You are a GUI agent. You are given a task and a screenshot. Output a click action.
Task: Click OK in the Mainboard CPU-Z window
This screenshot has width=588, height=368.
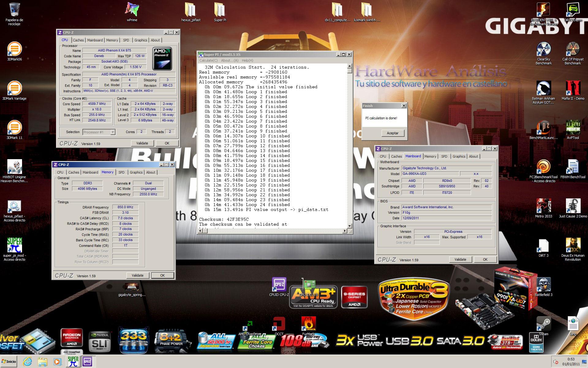click(485, 259)
